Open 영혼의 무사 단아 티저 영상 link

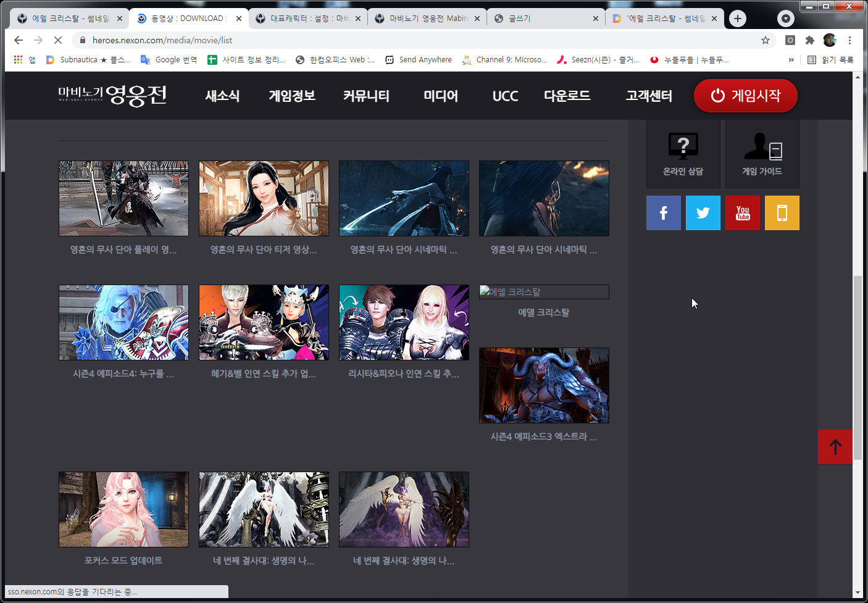(x=264, y=250)
